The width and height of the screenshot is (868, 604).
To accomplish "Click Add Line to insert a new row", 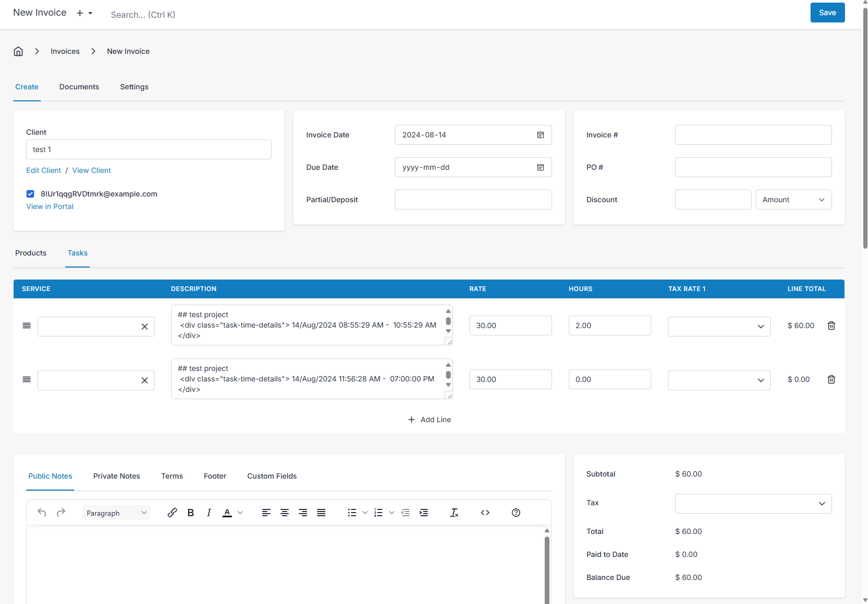I will (x=429, y=419).
